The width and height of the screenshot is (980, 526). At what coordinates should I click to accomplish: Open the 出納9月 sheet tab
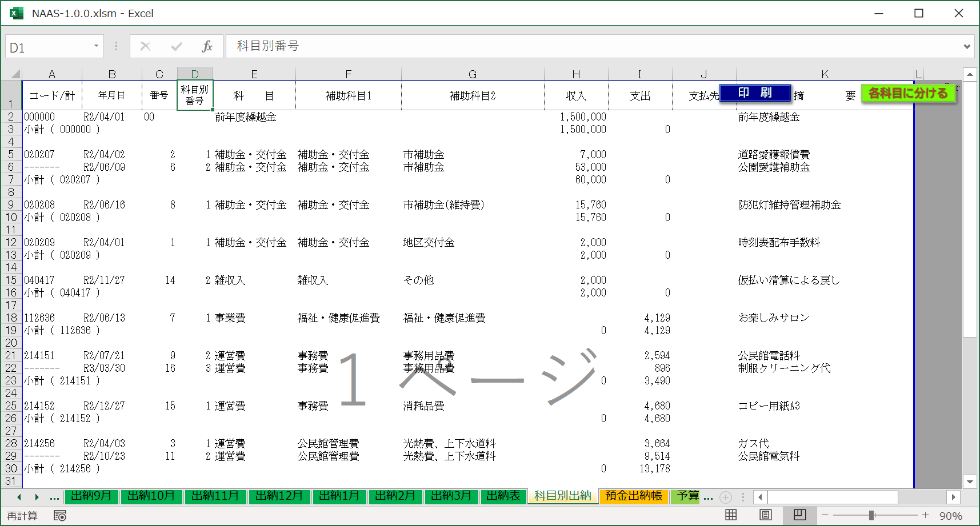click(91, 496)
